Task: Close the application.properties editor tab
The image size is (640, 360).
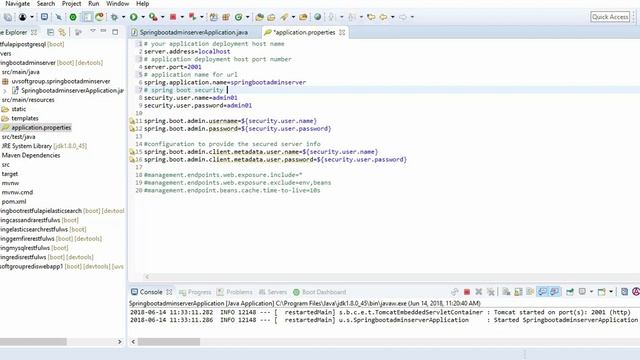Action: 342,32
